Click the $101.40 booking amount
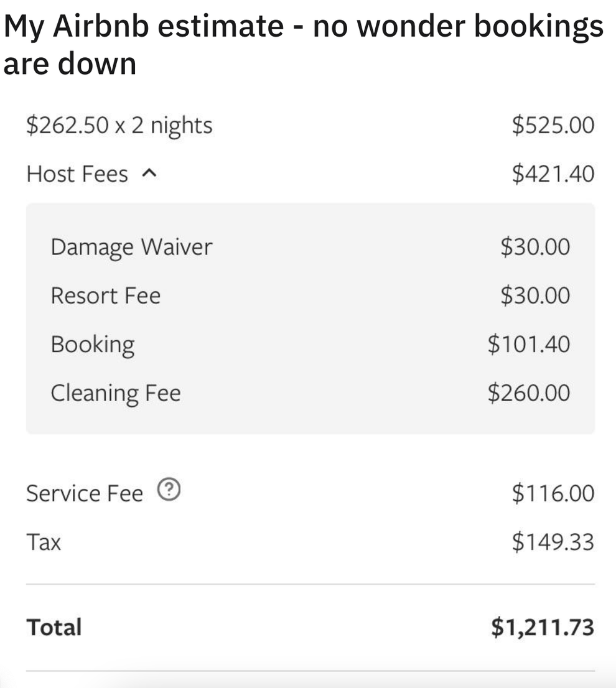 (x=528, y=344)
